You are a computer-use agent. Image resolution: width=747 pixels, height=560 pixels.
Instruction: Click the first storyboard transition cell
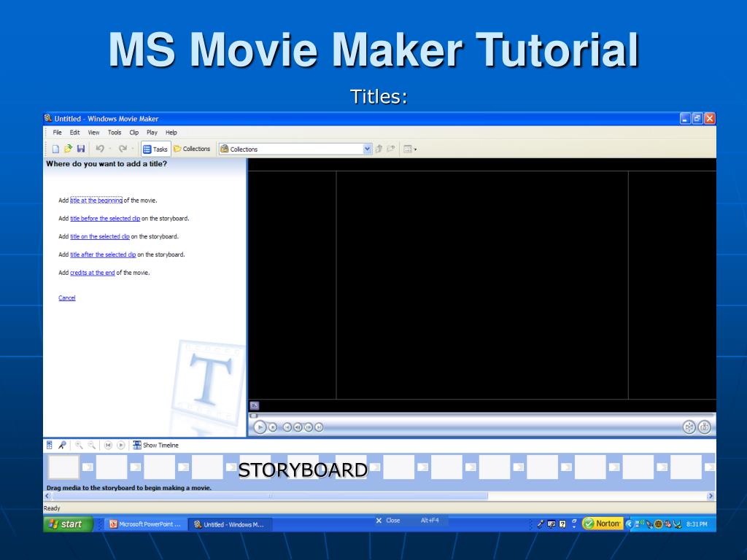pos(88,467)
